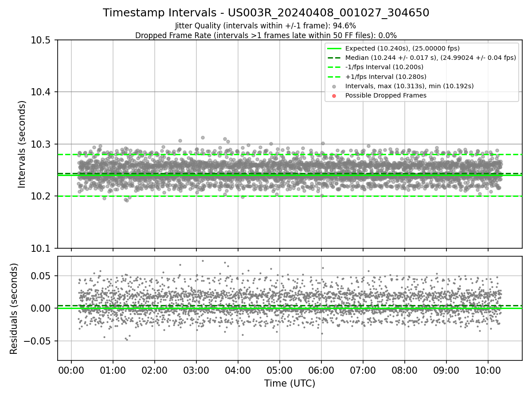Click the 00:00 time tick label
The width and height of the screenshot is (532, 399).
[71, 369]
